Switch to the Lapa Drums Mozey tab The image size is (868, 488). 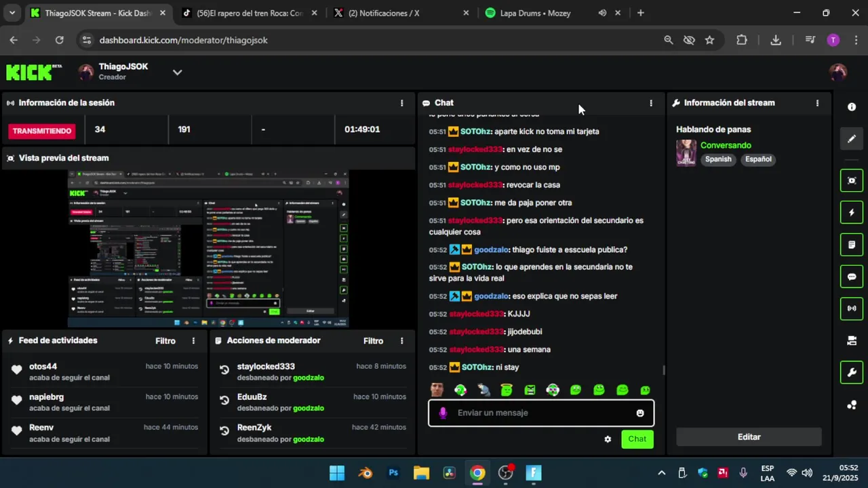536,13
